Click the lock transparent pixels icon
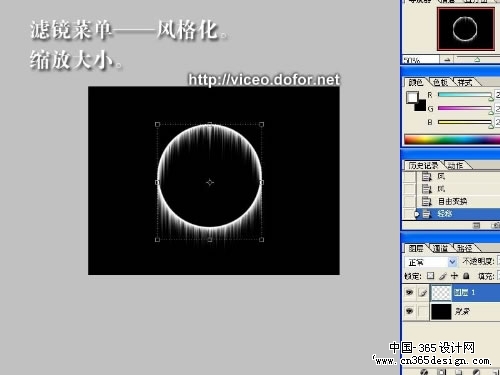 [431, 276]
